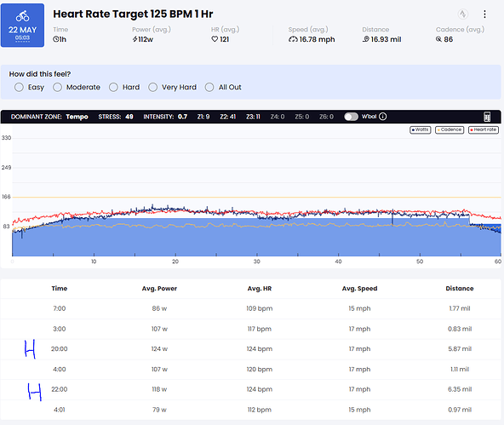
Task: Click the Avg. Power column header
Action: click(x=159, y=289)
